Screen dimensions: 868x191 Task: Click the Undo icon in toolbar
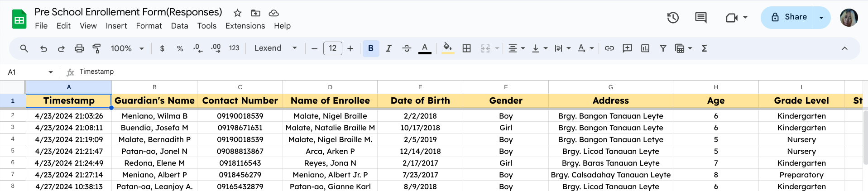click(x=43, y=48)
